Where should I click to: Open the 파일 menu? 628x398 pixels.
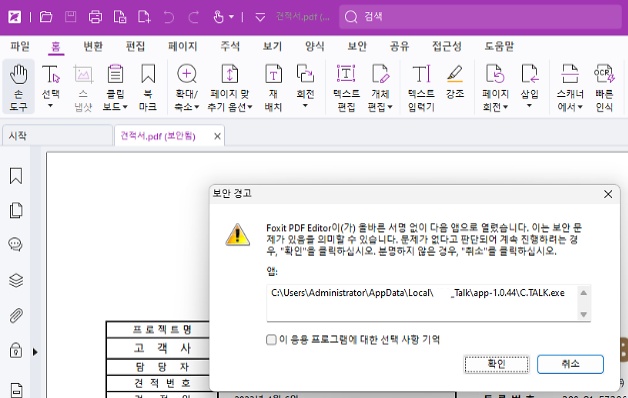click(x=20, y=46)
